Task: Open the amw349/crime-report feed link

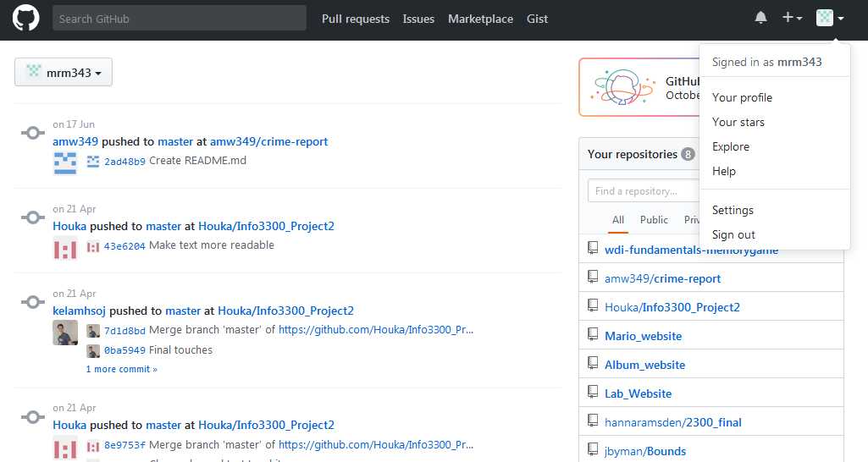Action: (x=268, y=141)
